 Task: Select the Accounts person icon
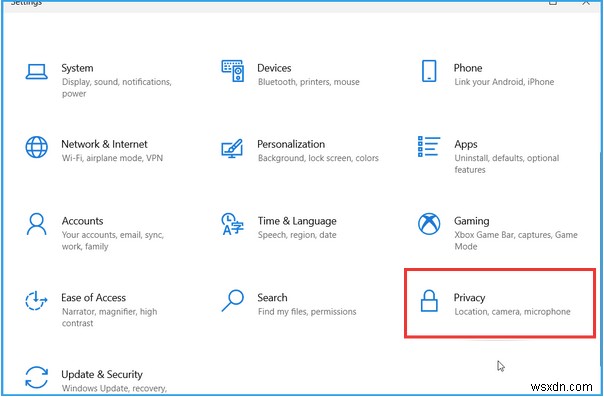pos(37,224)
